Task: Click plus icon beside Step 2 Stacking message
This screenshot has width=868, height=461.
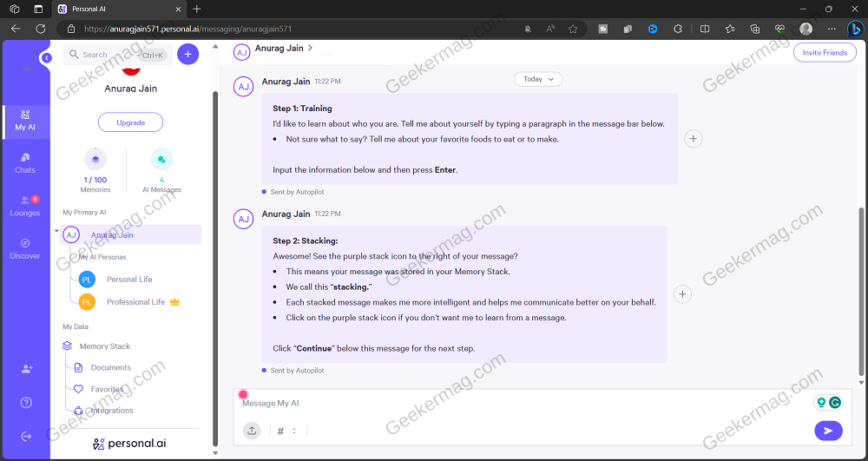Action: coord(682,293)
